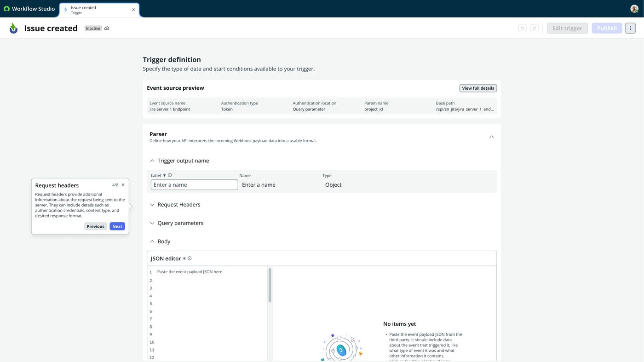This screenshot has width=644, height=362.
Task: Expand the Request Headers section
Action: click(x=152, y=205)
